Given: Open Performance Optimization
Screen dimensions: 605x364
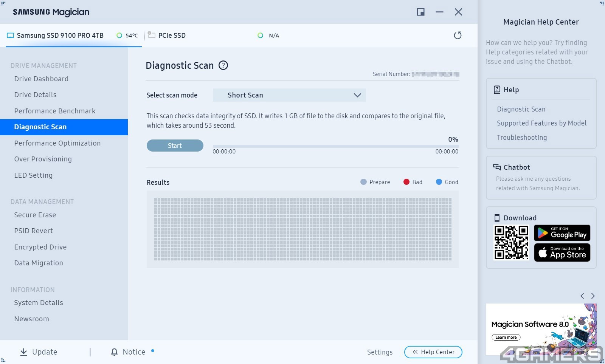Looking at the screenshot, I should pyautogui.click(x=57, y=143).
